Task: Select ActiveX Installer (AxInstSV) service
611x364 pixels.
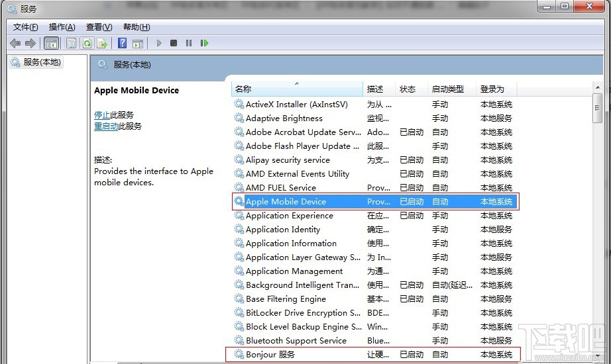Action: [375, 105]
